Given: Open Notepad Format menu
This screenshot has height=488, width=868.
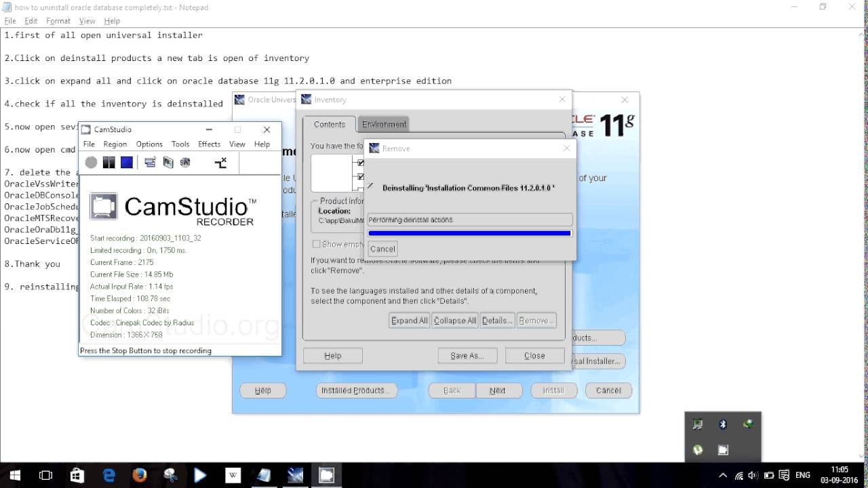Looking at the screenshot, I should click(58, 21).
